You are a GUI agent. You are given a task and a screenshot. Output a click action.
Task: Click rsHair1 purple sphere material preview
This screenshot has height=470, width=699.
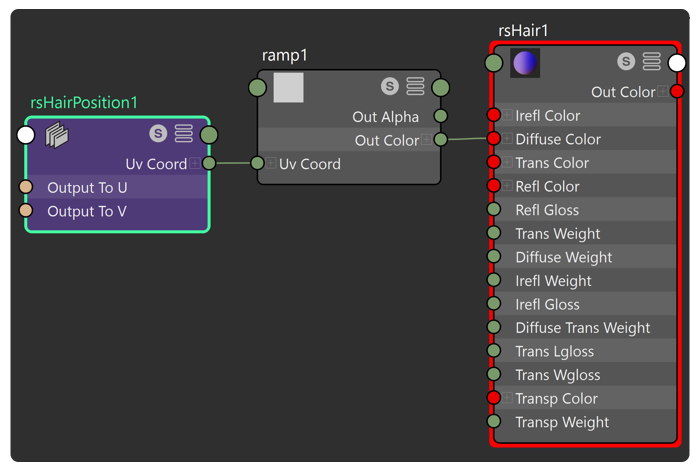[525, 63]
